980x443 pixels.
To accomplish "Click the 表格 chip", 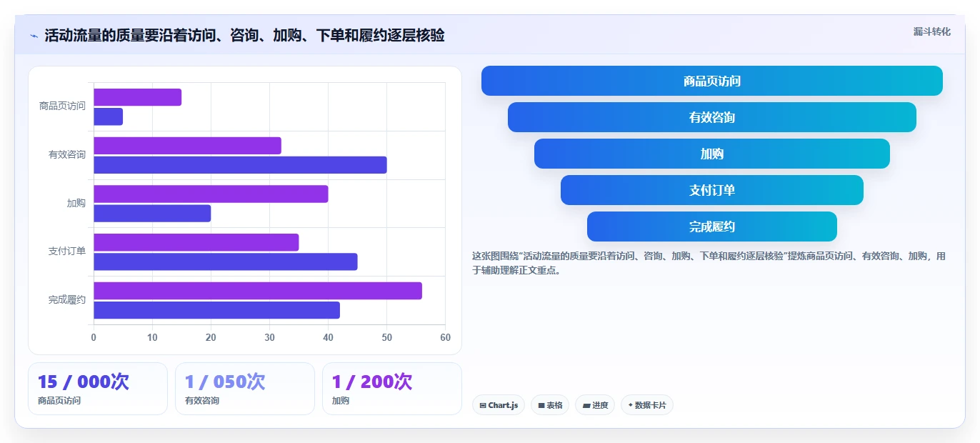I will click(x=550, y=405).
